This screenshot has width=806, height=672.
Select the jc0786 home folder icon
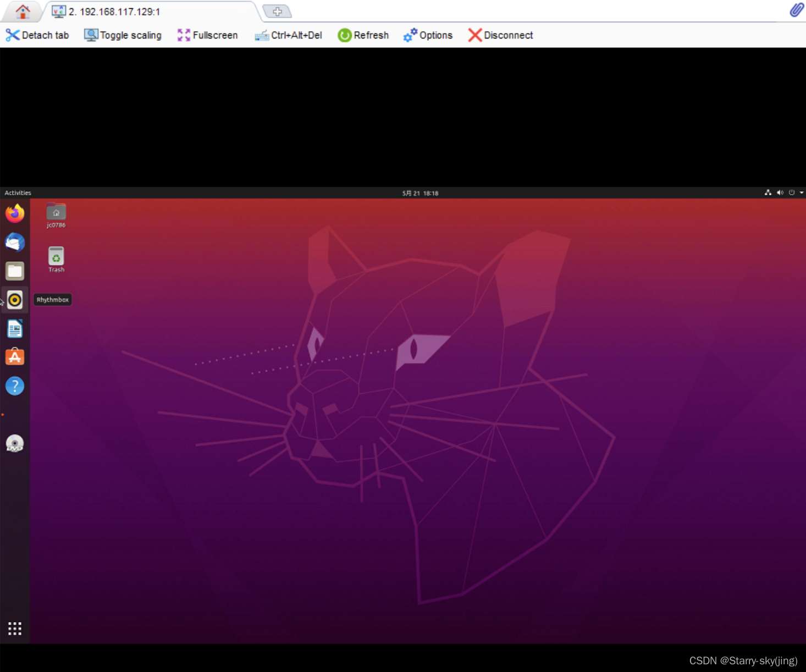click(x=56, y=216)
